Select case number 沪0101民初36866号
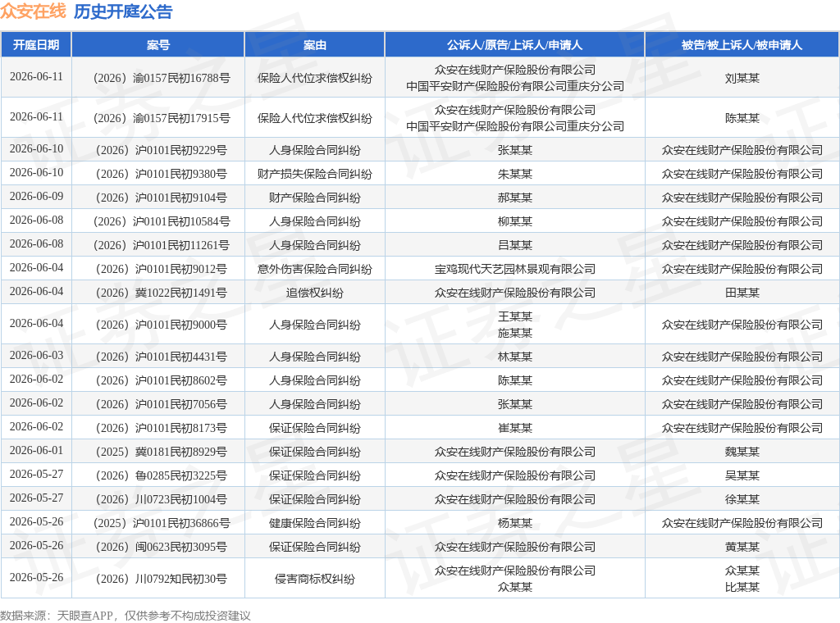 tap(162, 523)
